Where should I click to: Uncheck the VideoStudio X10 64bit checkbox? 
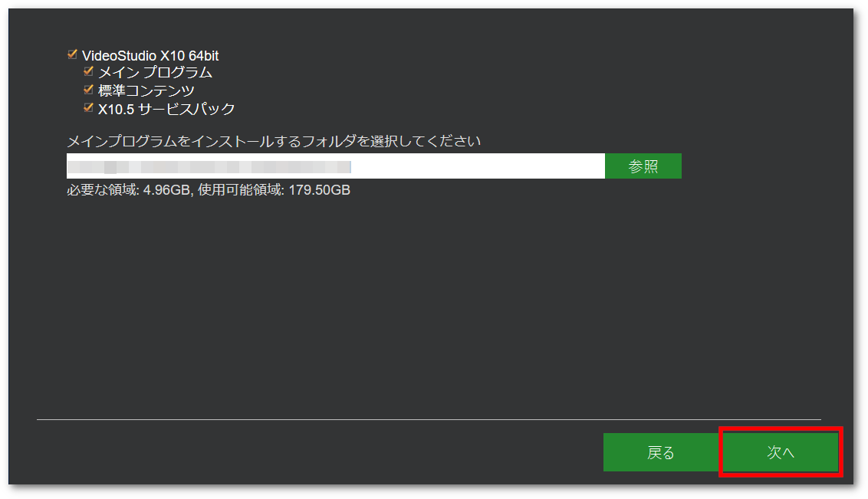[x=72, y=54]
